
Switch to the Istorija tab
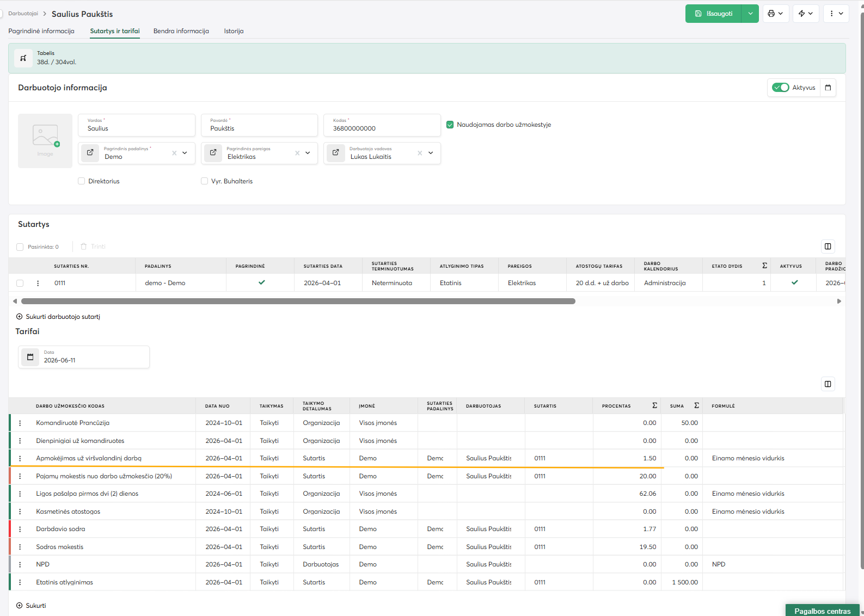tap(234, 31)
